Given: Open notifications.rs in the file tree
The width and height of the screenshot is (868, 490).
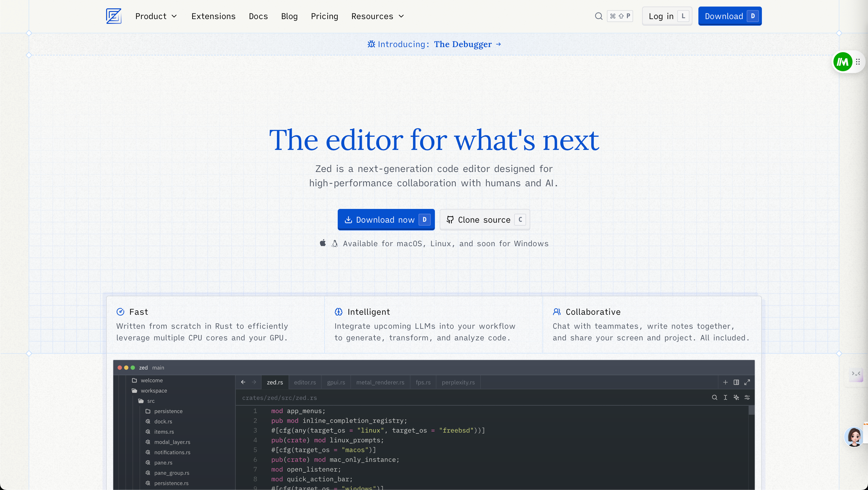Looking at the screenshot, I should pyautogui.click(x=172, y=452).
